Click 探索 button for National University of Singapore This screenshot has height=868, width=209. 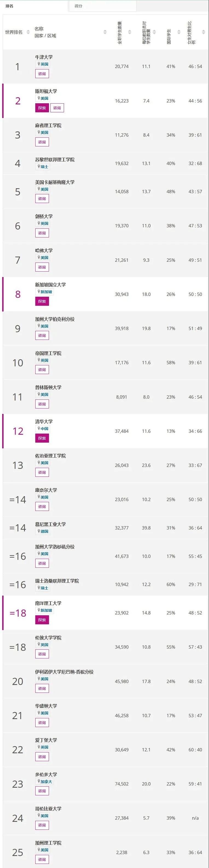[42, 301]
